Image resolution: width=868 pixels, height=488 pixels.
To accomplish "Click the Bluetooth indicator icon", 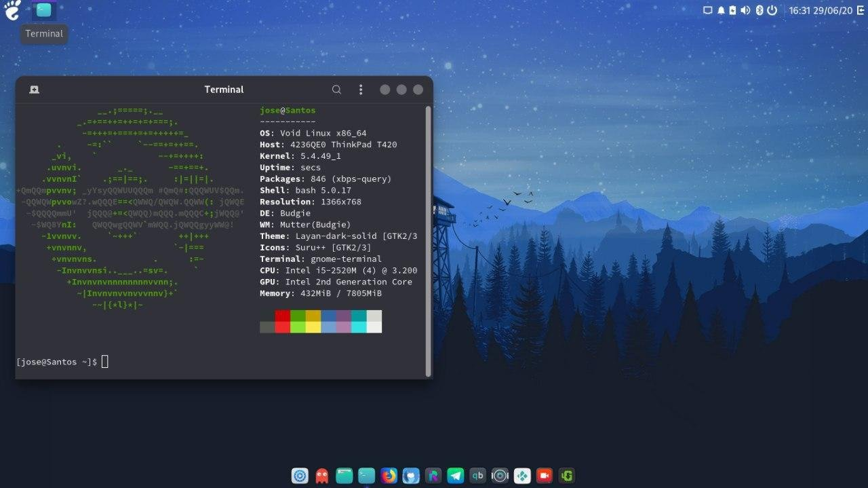I will coord(759,10).
